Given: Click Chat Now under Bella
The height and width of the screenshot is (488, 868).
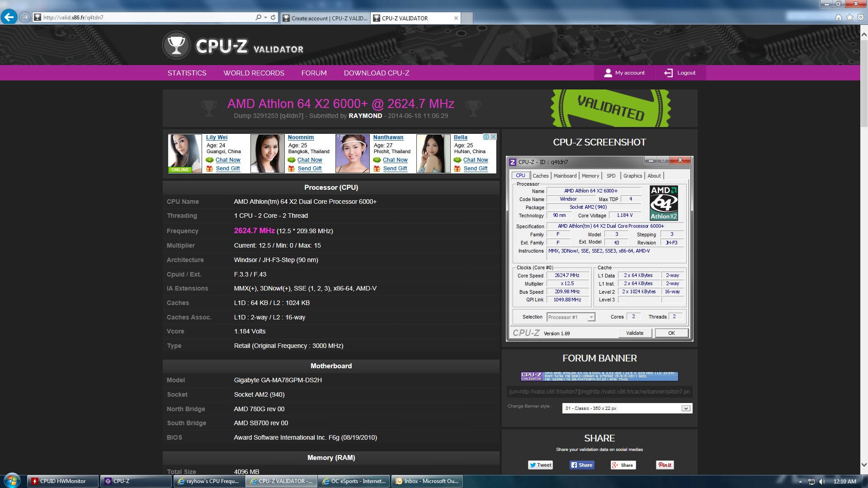Looking at the screenshot, I should click(x=476, y=160).
